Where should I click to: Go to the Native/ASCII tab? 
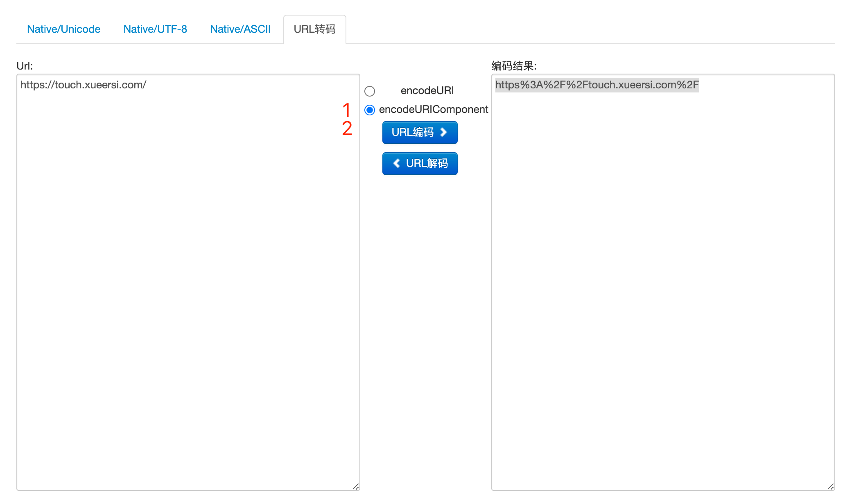pos(240,29)
